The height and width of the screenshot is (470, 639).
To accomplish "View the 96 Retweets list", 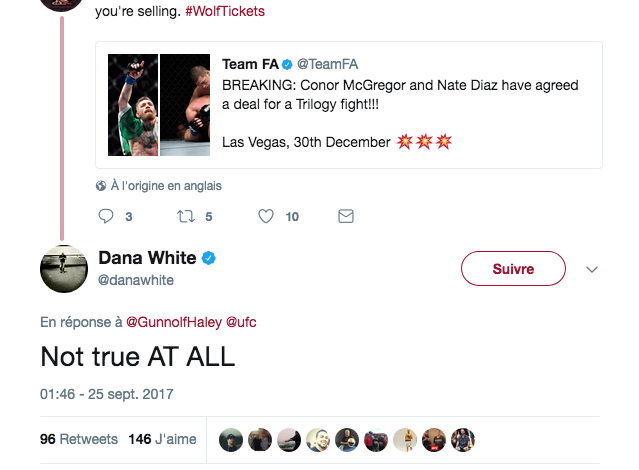I will click(x=79, y=439).
